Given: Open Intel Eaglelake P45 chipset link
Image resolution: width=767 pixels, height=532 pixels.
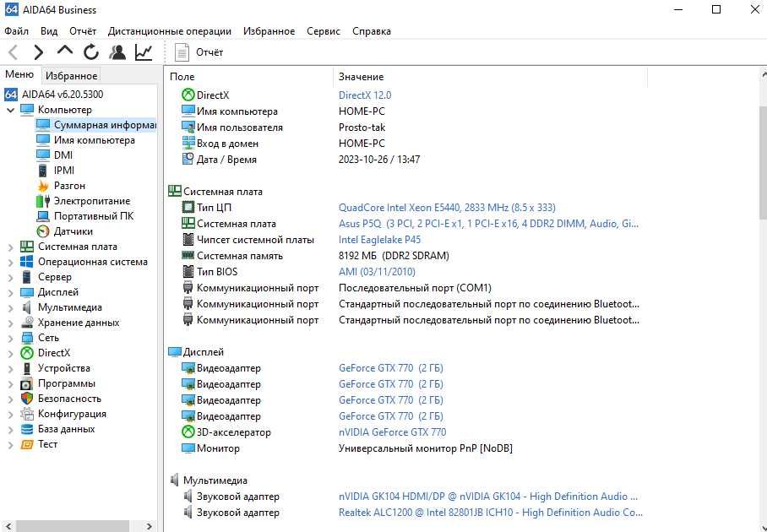Looking at the screenshot, I should 379,240.
